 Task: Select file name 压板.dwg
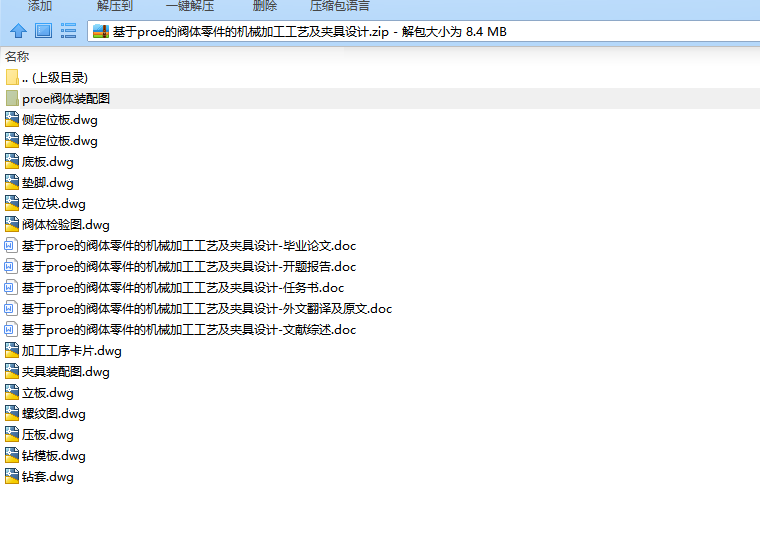click(48, 435)
